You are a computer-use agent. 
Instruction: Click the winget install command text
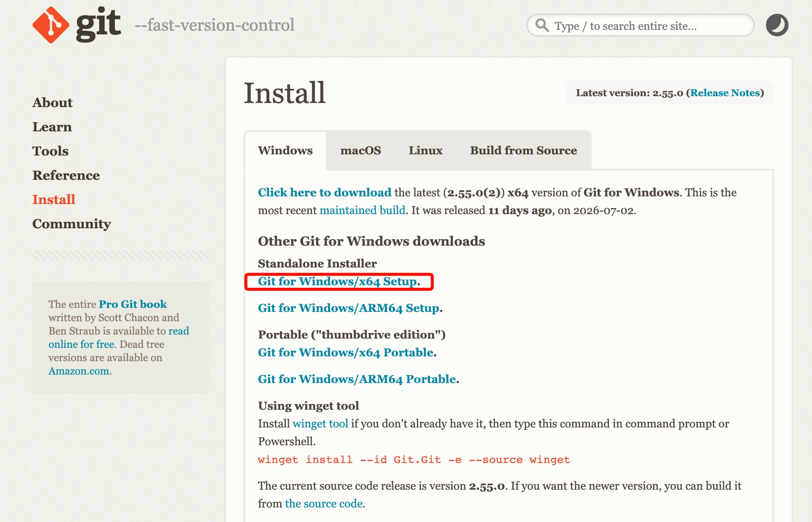pos(414,460)
